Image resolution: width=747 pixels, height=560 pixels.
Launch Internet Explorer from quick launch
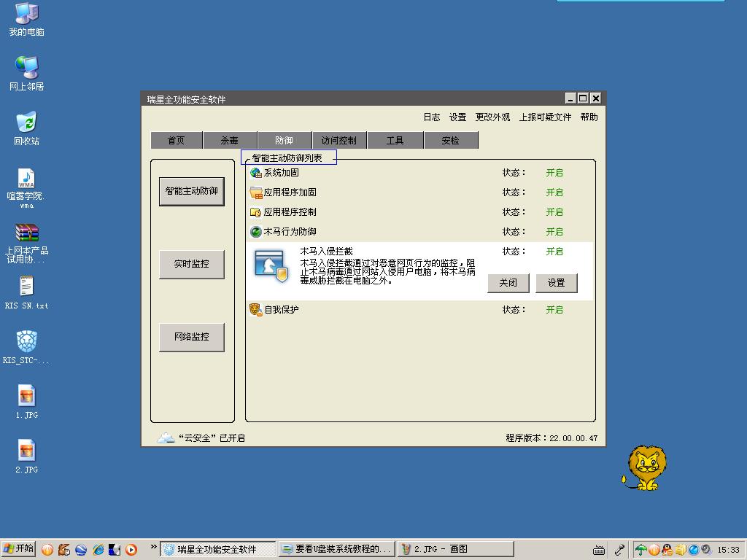[98, 550]
